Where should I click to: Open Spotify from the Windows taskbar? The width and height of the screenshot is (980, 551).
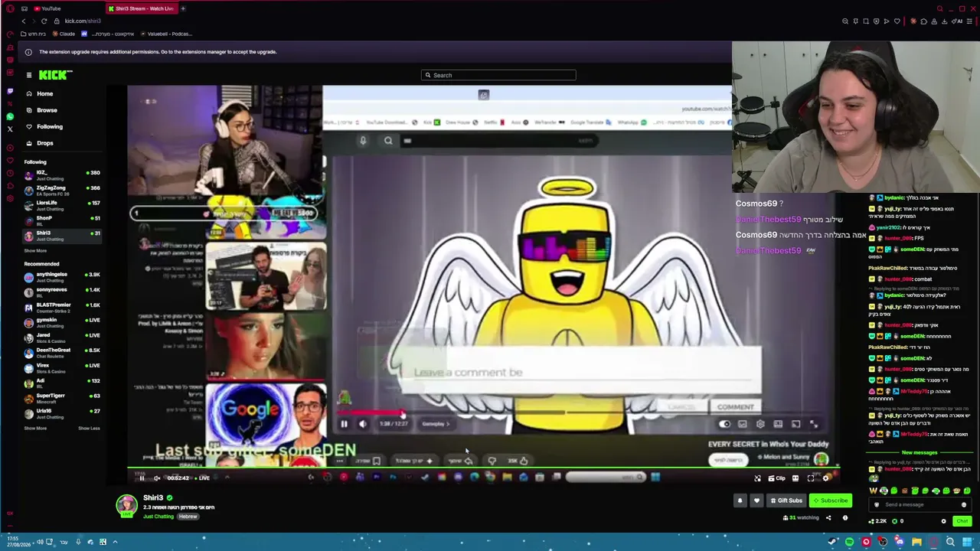coord(849,543)
